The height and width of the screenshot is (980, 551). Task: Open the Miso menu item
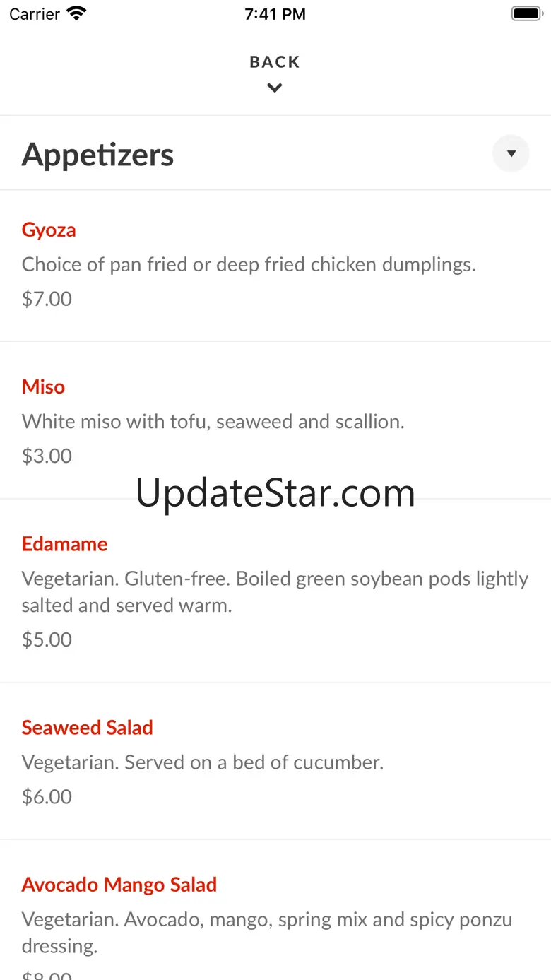click(x=43, y=386)
